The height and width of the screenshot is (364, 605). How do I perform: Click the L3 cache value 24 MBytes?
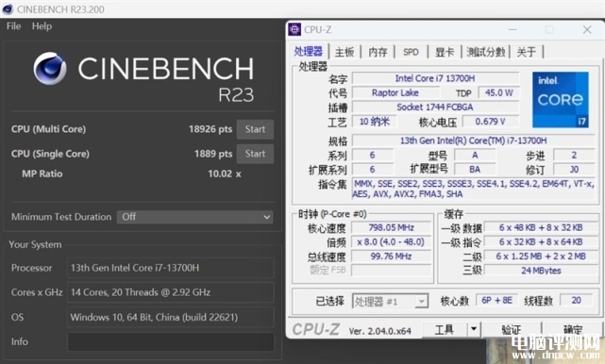[x=541, y=271]
